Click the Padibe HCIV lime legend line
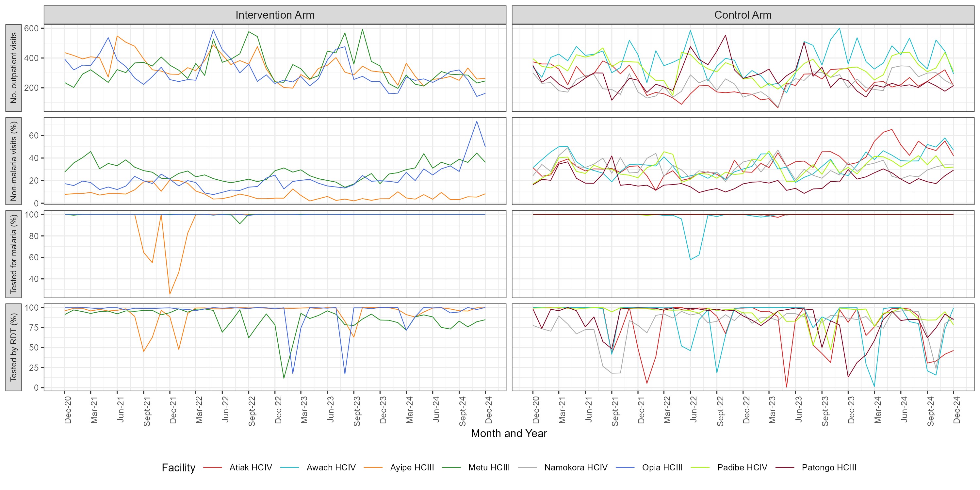This screenshot has height=490, width=980. [x=700, y=467]
